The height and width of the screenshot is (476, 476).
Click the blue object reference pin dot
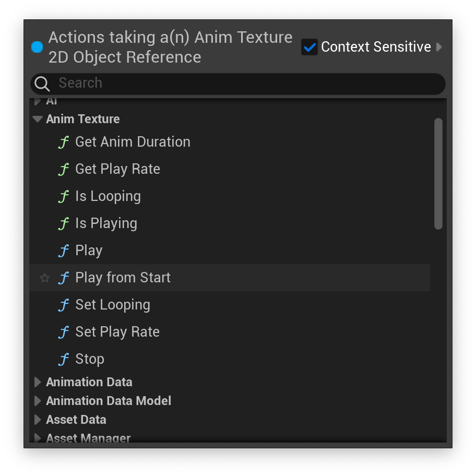pyautogui.click(x=37, y=47)
